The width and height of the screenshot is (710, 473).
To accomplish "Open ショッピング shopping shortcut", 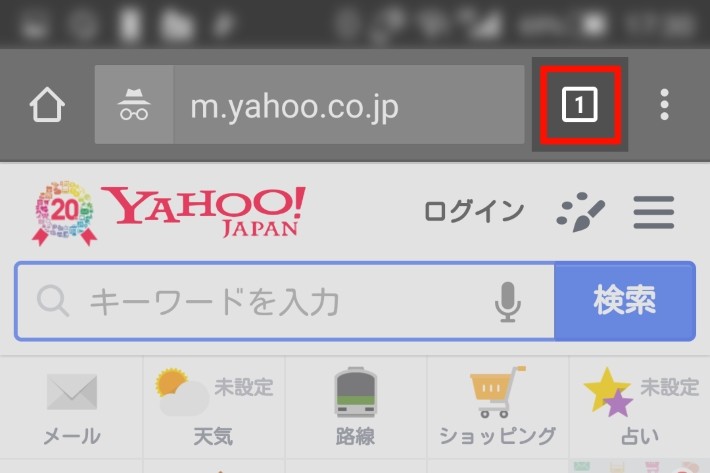I will click(x=498, y=407).
